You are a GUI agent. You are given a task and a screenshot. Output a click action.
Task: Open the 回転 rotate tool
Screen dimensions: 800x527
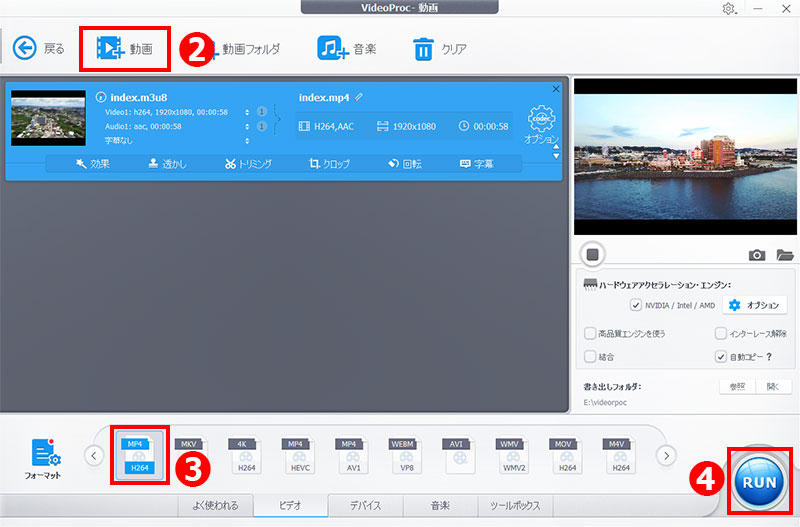405,164
